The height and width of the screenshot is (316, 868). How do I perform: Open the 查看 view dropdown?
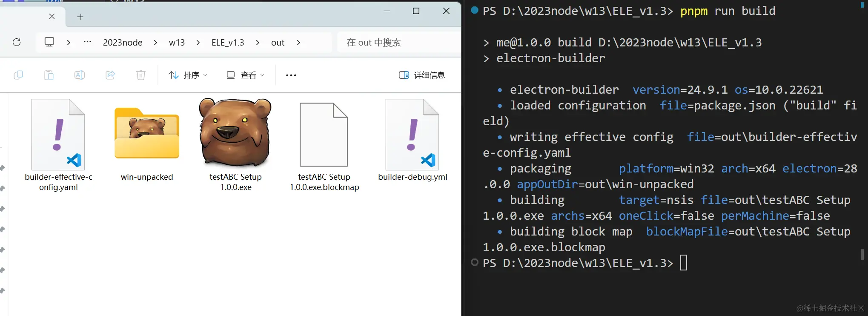tap(245, 75)
